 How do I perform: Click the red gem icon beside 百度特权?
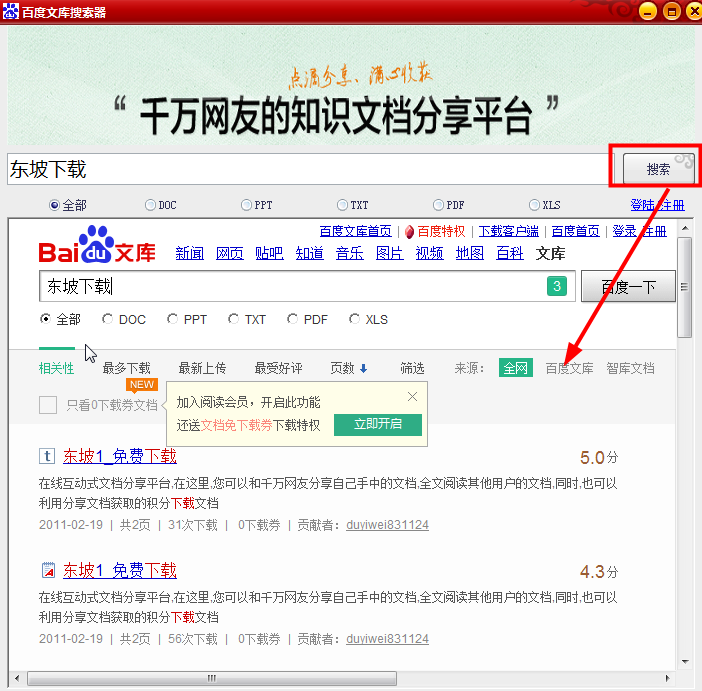pos(409,232)
